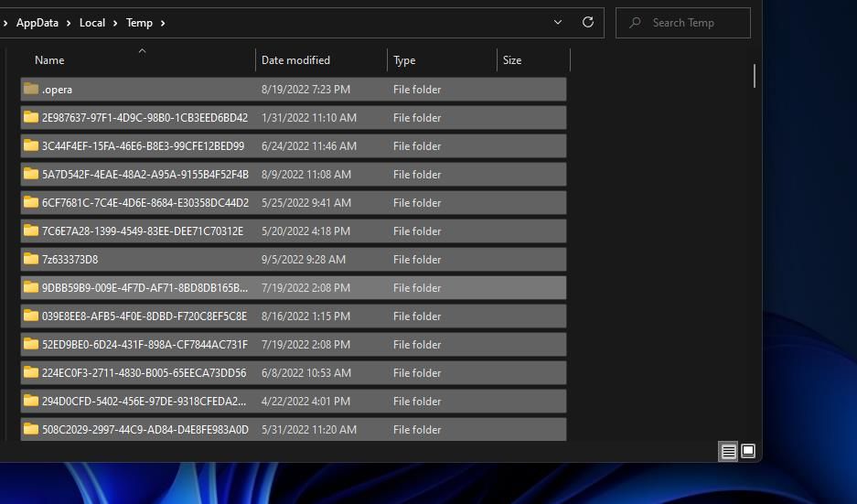Screen dimensions: 857x504
Task: Click the 52ED9BE0-6D24 folder icon
Action: point(31,344)
